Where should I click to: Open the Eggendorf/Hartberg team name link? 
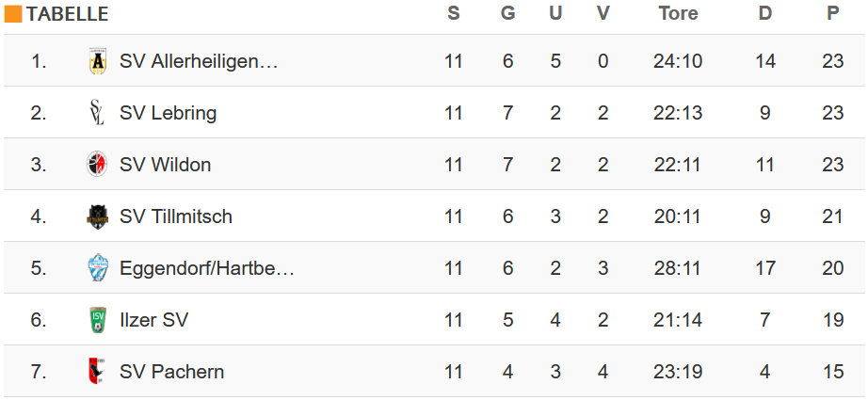(x=207, y=268)
